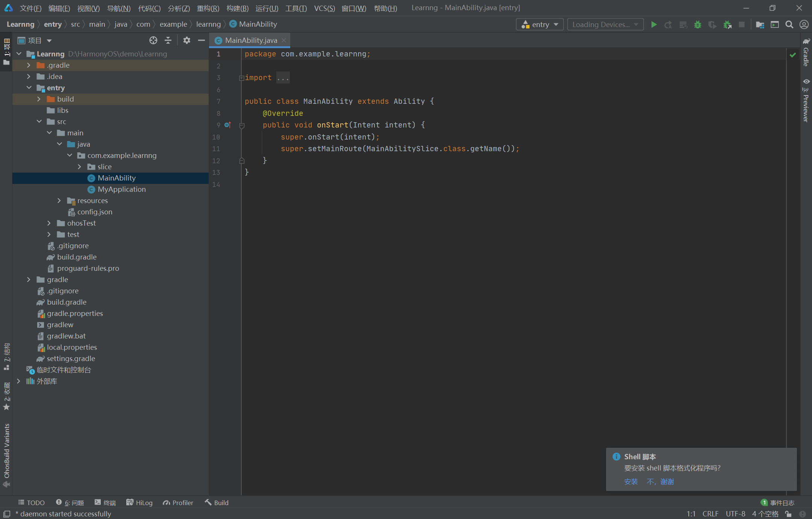The image size is (812, 519).
Task: Click the green Debug bug icon
Action: pos(698,24)
